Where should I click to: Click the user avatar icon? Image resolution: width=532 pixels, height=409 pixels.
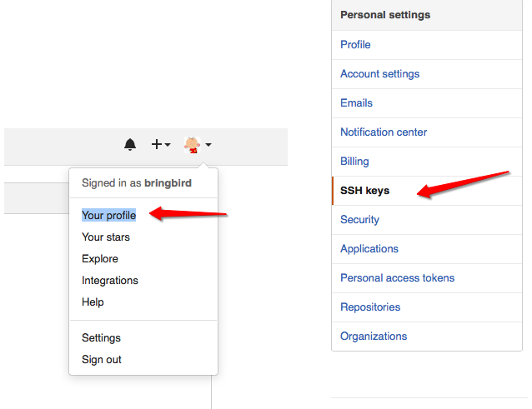[193, 145]
